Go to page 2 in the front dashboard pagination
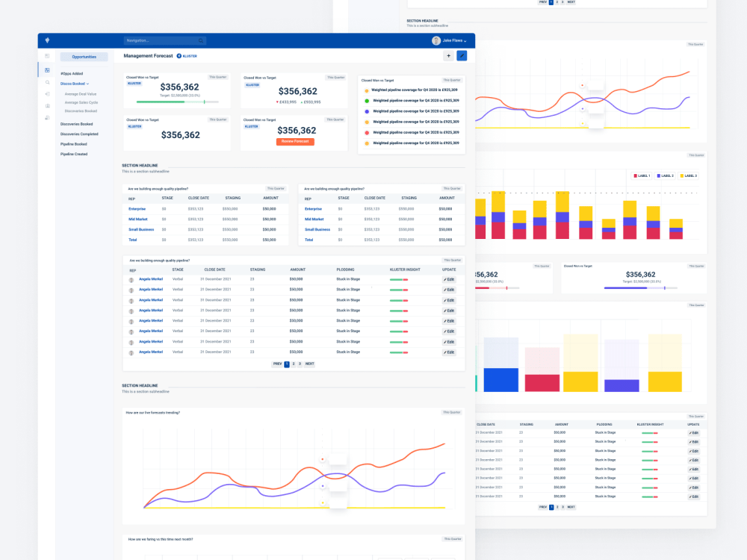Image resolution: width=747 pixels, height=560 pixels. (294, 364)
